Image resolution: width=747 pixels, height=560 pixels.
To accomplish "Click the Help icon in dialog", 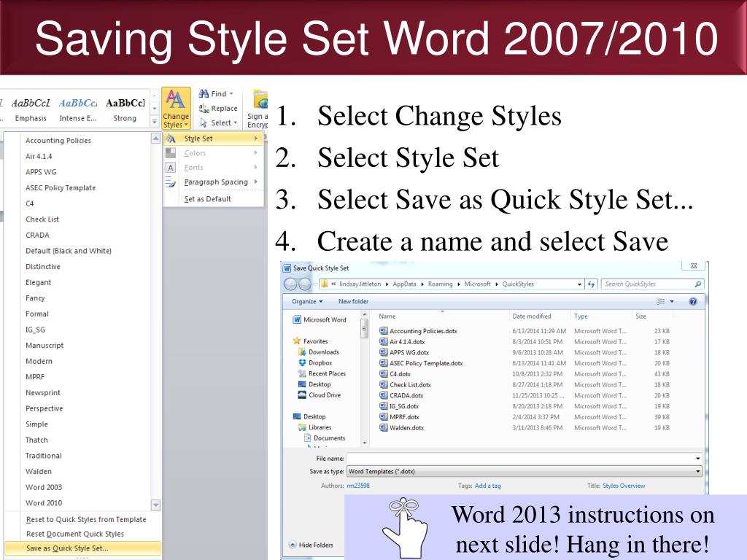I will [x=693, y=301].
